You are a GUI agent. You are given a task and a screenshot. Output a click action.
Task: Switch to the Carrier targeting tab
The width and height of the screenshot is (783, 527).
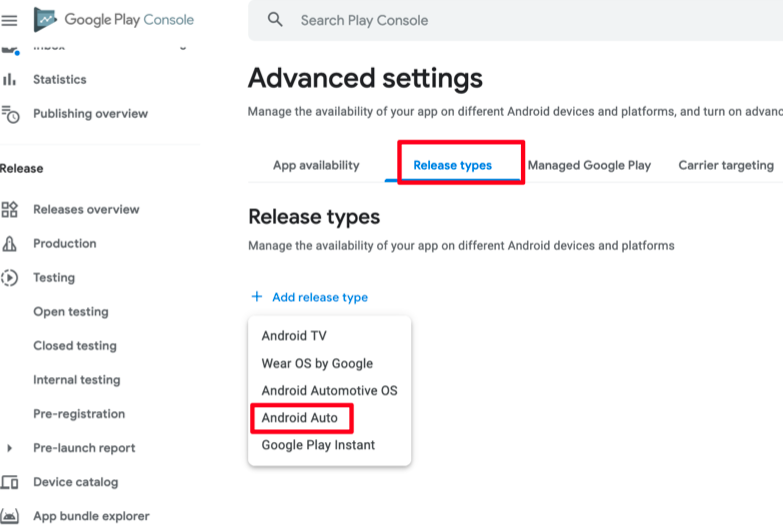pos(726,165)
